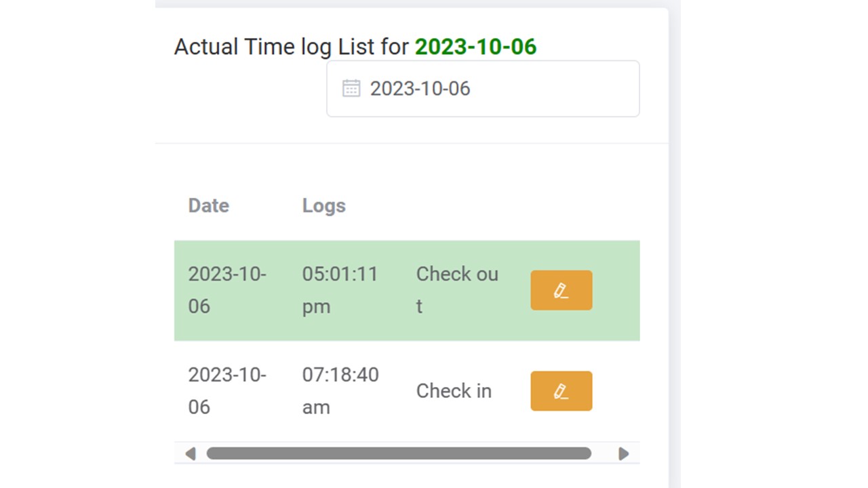Click the Logs column header

click(x=324, y=206)
